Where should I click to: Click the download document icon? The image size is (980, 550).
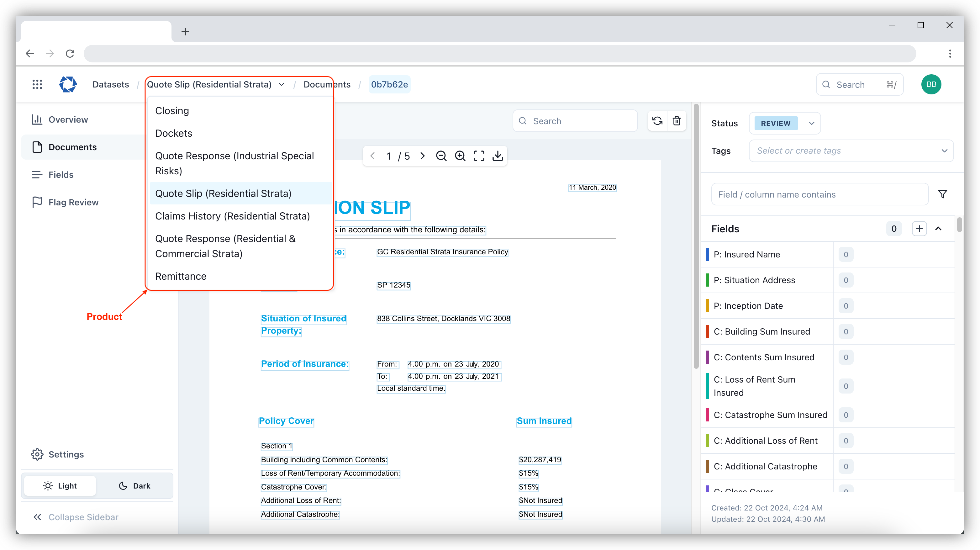click(x=499, y=156)
